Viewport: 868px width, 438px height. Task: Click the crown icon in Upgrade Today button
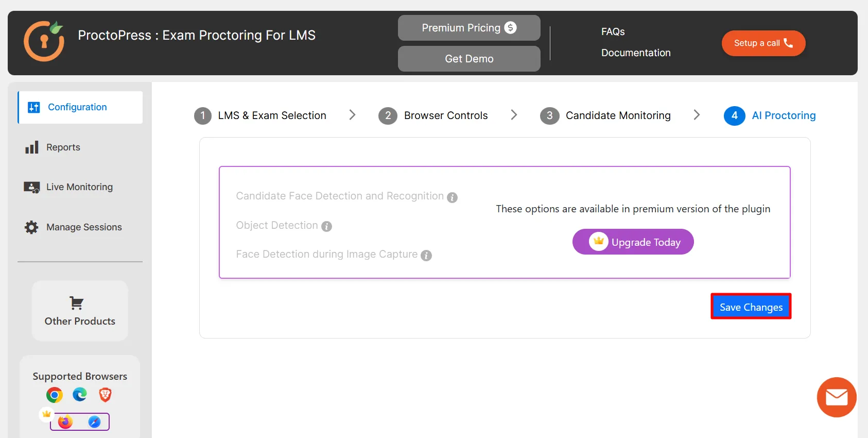point(598,241)
